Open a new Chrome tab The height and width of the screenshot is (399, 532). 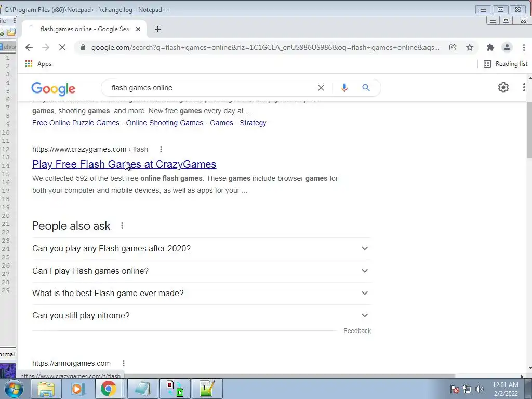[158, 29]
